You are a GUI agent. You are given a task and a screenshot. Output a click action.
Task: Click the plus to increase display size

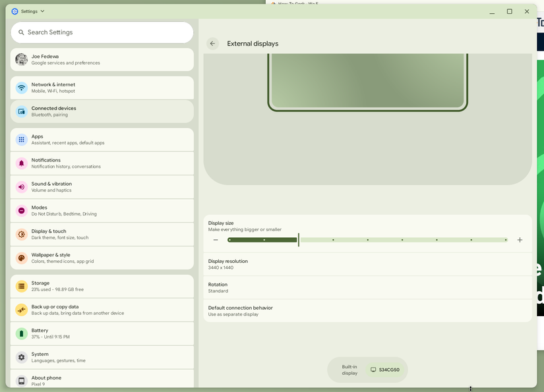tap(520, 240)
